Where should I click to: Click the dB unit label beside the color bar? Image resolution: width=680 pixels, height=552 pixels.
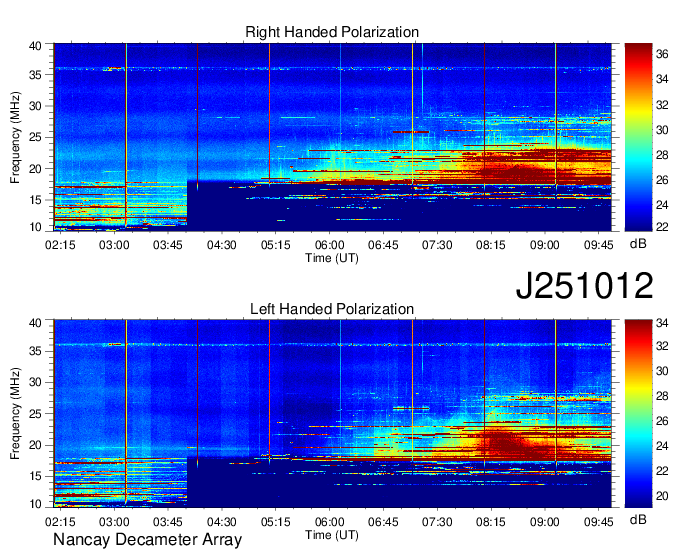click(x=638, y=243)
